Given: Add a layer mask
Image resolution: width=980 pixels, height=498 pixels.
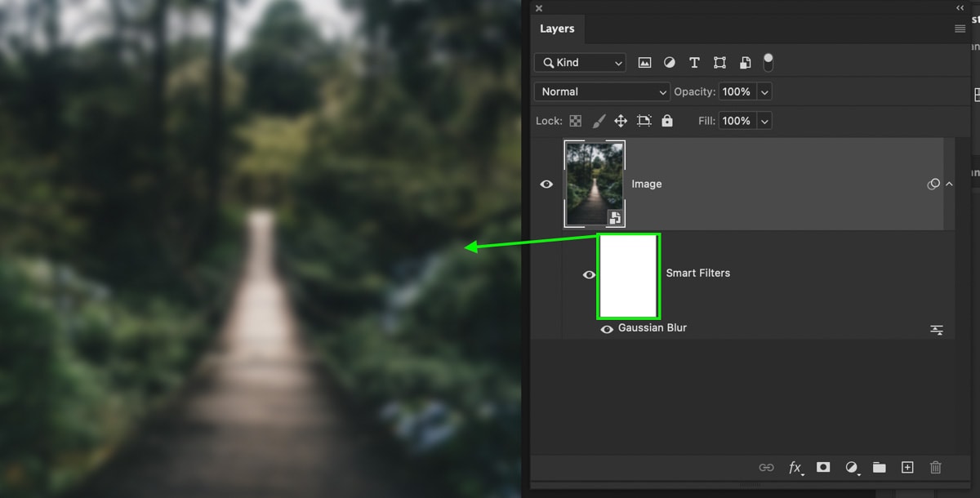Looking at the screenshot, I should click(x=823, y=467).
